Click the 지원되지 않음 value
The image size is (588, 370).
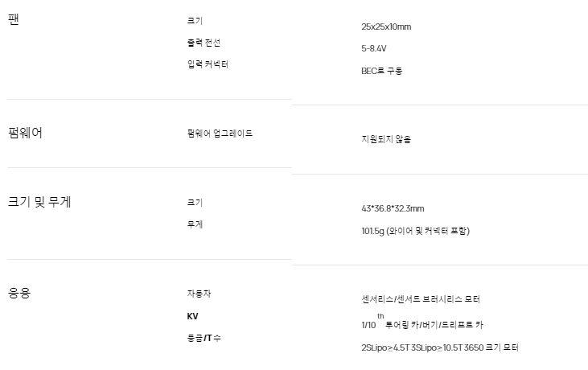386,139
